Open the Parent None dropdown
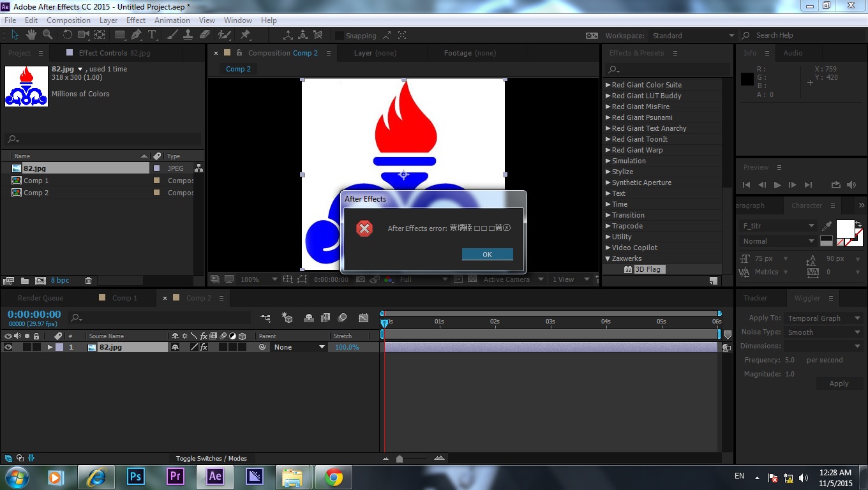 pyautogui.click(x=299, y=347)
